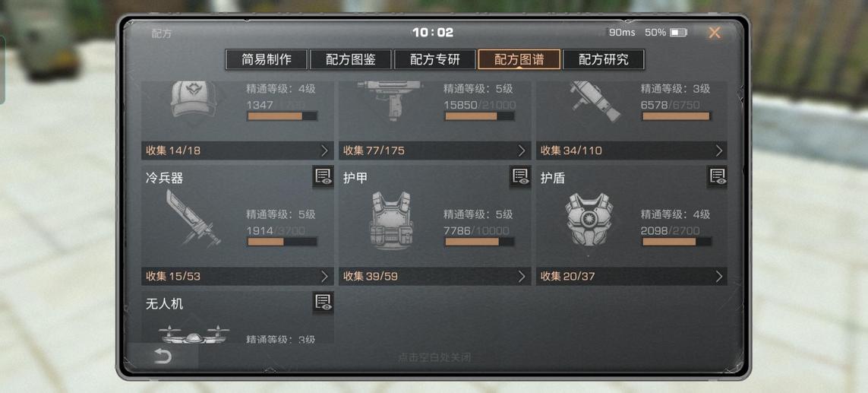Image resolution: width=868 pixels, height=393 pixels.
Task: Switch to the 简易制作 tab
Action: click(x=267, y=59)
